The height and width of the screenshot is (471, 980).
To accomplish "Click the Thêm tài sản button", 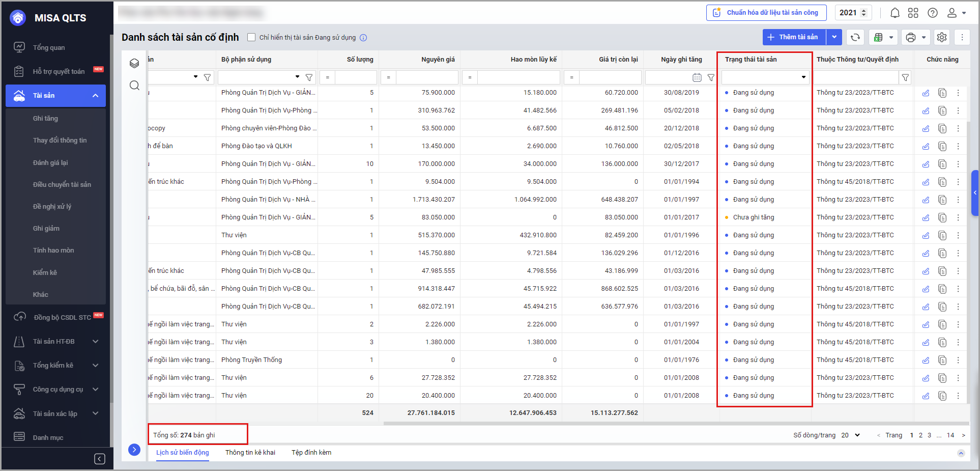I will (794, 37).
